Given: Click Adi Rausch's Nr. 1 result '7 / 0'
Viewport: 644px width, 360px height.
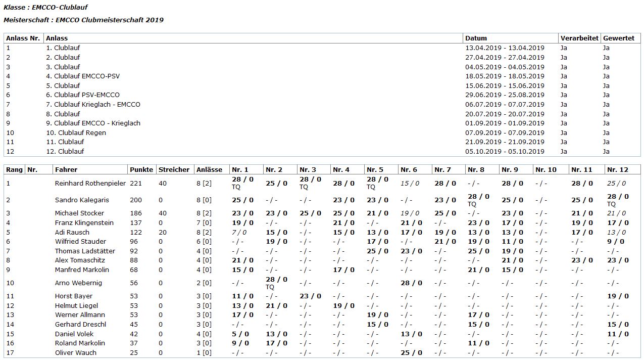Looking at the screenshot, I should (239, 233).
